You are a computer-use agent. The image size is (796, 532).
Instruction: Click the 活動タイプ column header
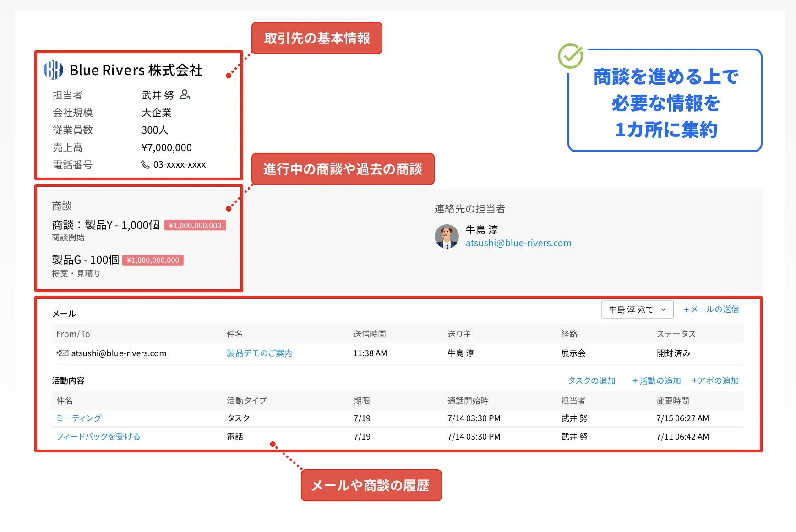pyautogui.click(x=247, y=401)
